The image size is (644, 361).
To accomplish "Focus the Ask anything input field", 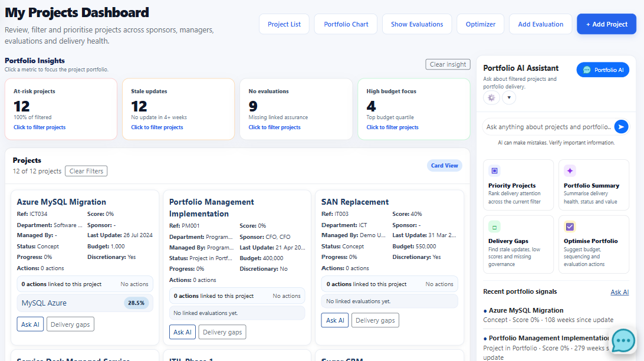I will (548, 127).
